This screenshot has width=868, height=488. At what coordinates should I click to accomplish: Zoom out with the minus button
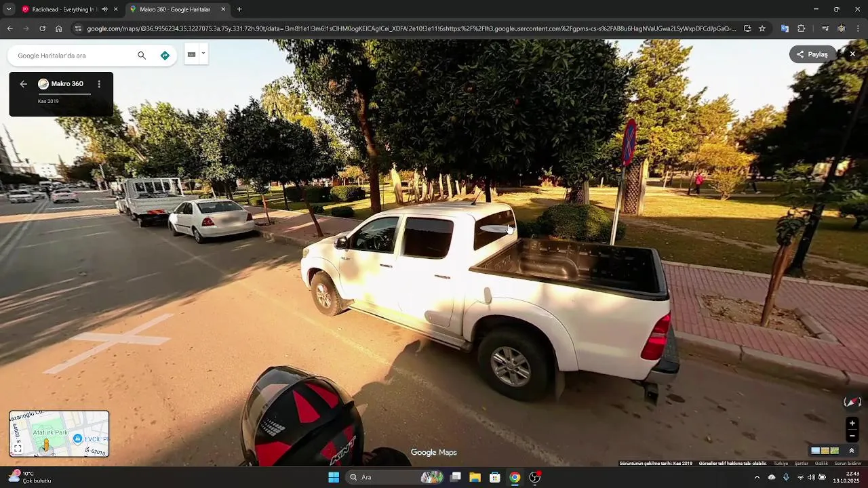pos(852,436)
